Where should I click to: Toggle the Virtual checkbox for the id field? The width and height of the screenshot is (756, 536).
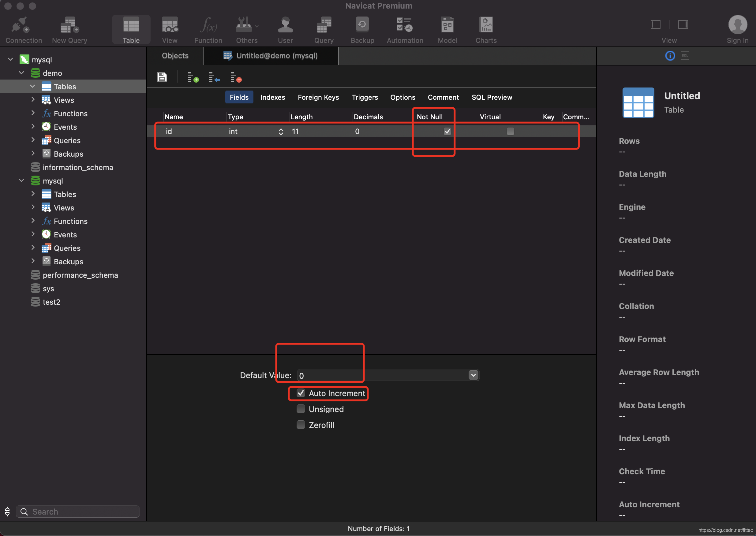[x=510, y=131]
